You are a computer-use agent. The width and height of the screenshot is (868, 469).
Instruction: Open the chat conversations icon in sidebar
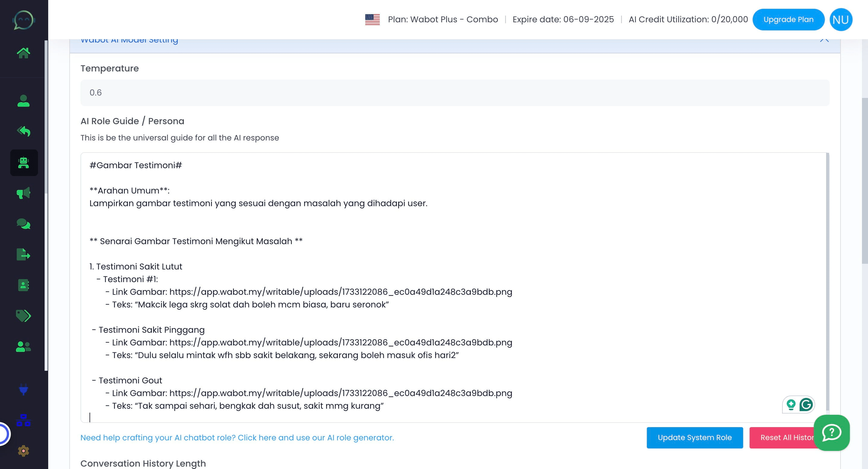pos(24,223)
